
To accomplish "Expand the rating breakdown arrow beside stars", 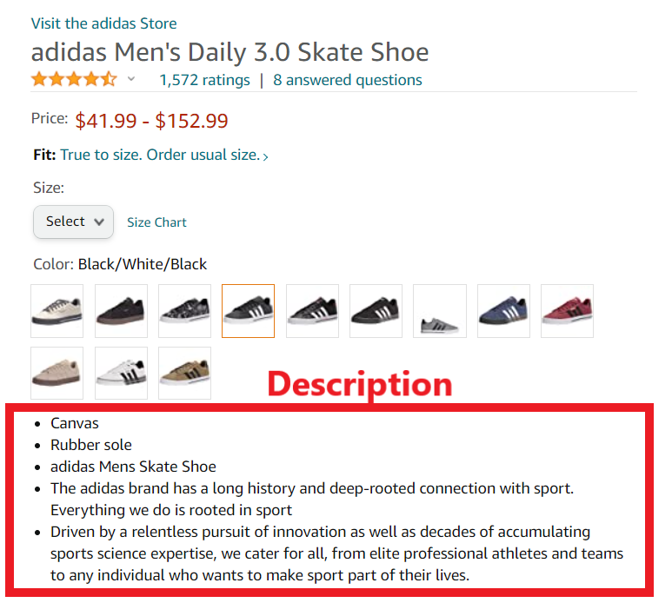I will [x=131, y=80].
